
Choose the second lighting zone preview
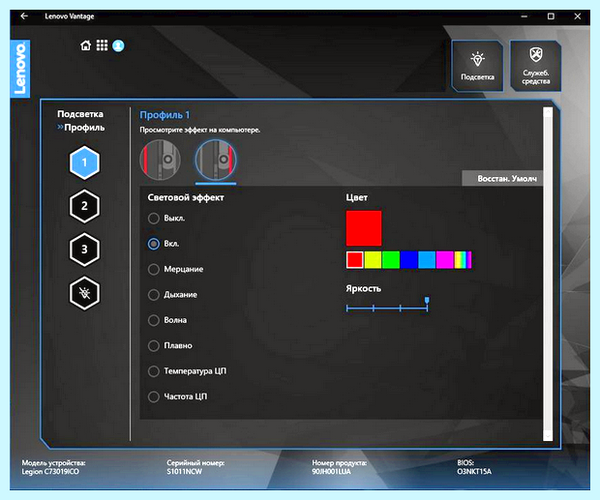point(216,160)
